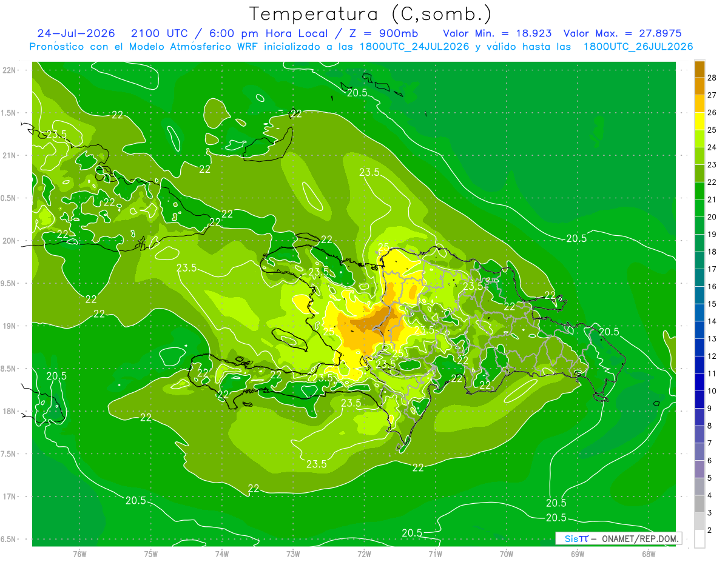
Task: Click the gray legend swatch between 3 and 4
Action: pos(699,504)
